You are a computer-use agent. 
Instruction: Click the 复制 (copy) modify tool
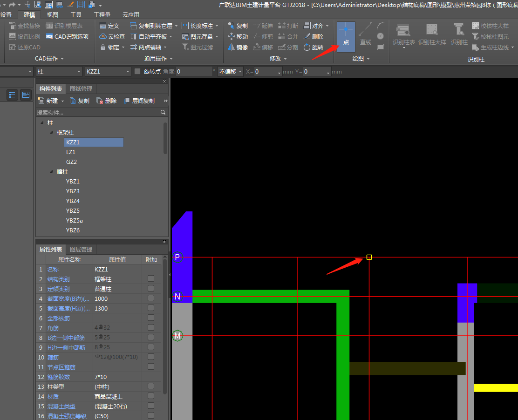click(x=238, y=26)
